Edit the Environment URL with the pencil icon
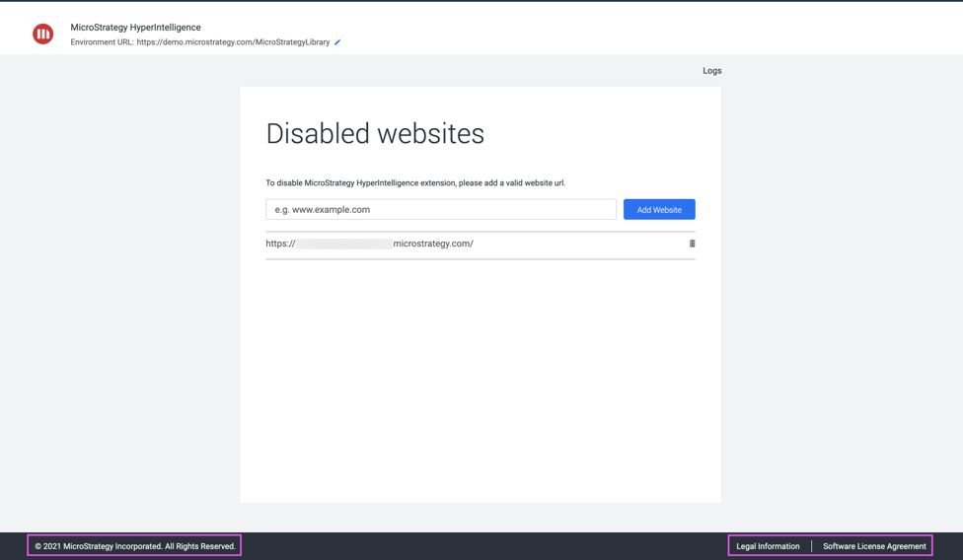The height and width of the screenshot is (560, 963). coord(337,42)
